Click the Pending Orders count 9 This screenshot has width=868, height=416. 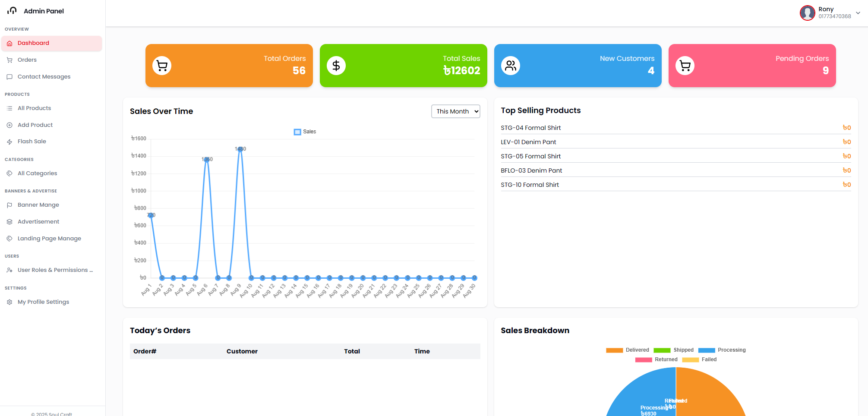(x=826, y=71)
